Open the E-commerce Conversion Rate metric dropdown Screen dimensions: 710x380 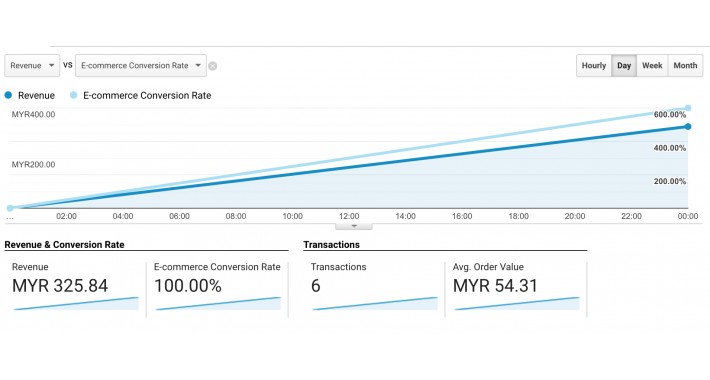pos(141,66)
